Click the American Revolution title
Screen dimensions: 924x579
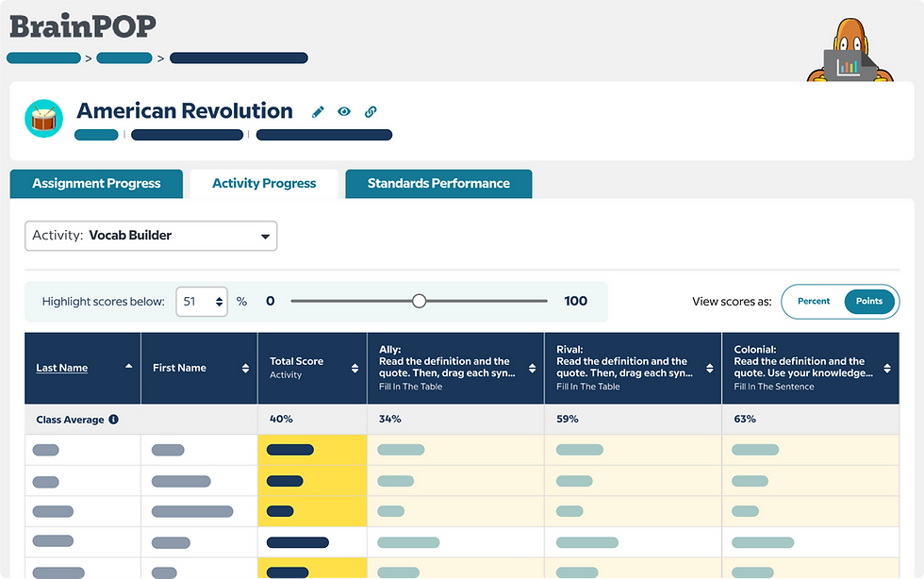185,111
